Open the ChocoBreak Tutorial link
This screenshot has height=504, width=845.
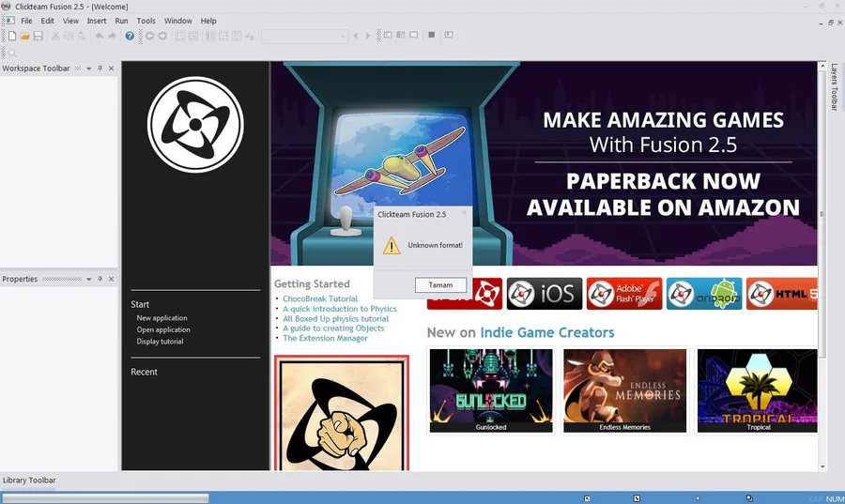(x=320, y=298)
